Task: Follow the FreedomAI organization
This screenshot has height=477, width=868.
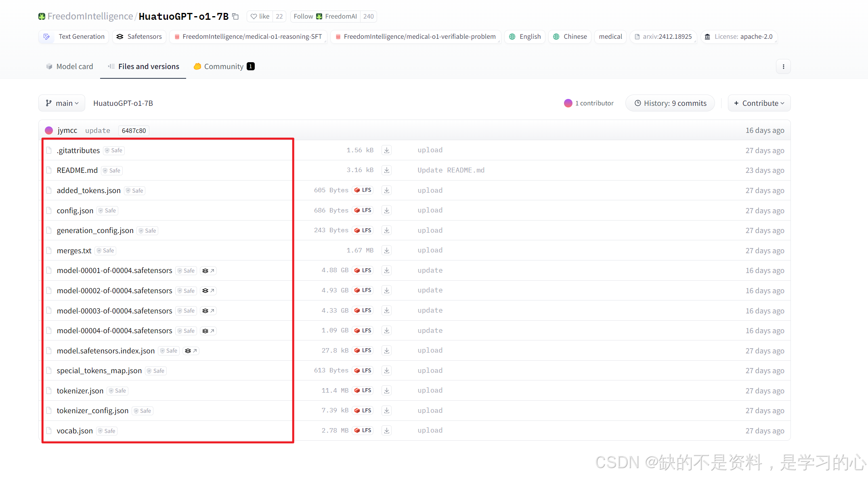Action: pos(325,17)
